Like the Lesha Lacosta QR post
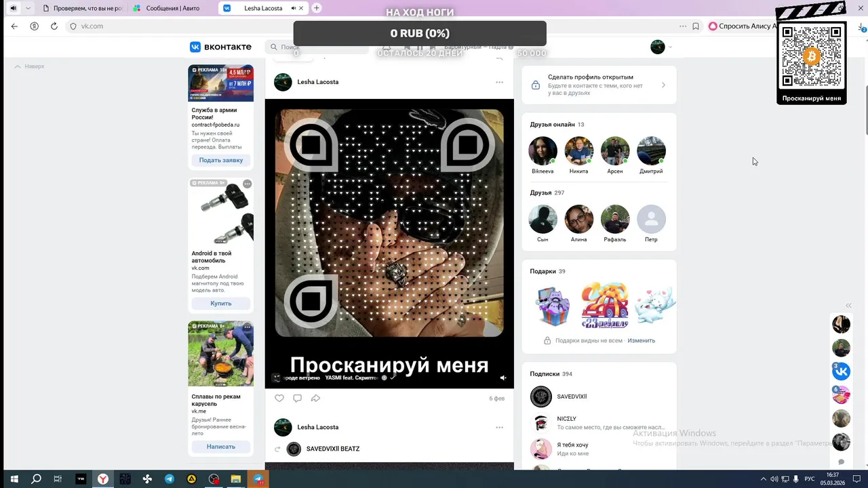The height and width of the screenshot is (488, 868). (x=279, y=398)
